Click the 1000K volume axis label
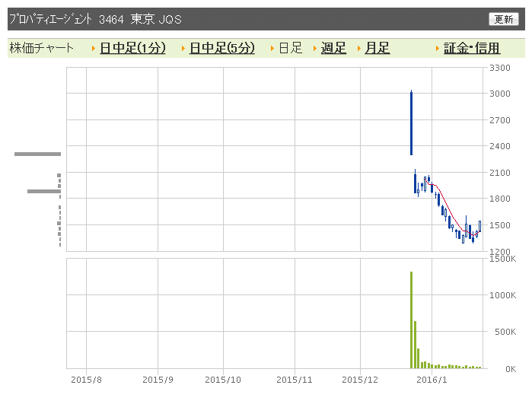The image size is (532, 401). point(502,295)
